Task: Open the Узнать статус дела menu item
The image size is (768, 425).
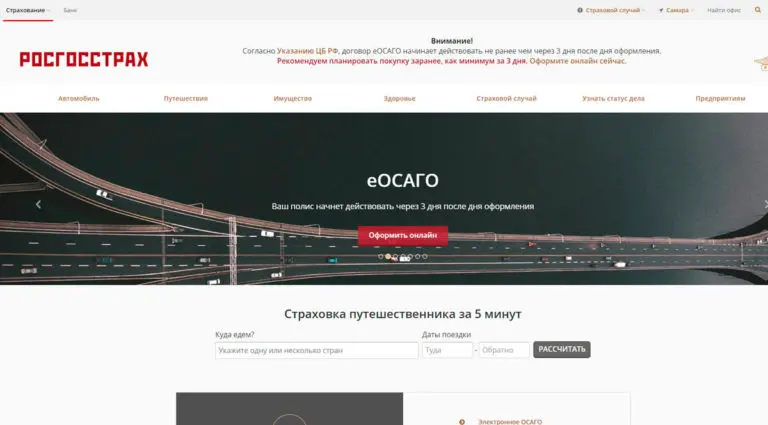Action: pyautogui.click(x=613, y=98)
